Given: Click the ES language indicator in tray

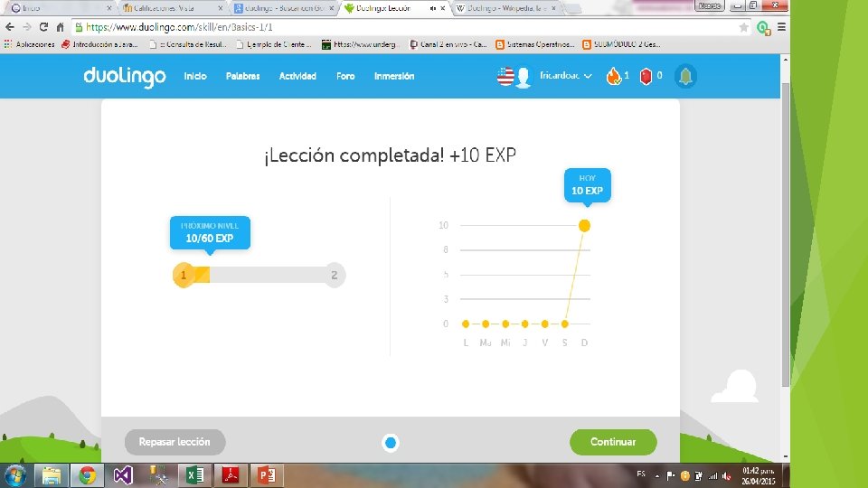Looking at the screenshot, I should tap(641, 474).
